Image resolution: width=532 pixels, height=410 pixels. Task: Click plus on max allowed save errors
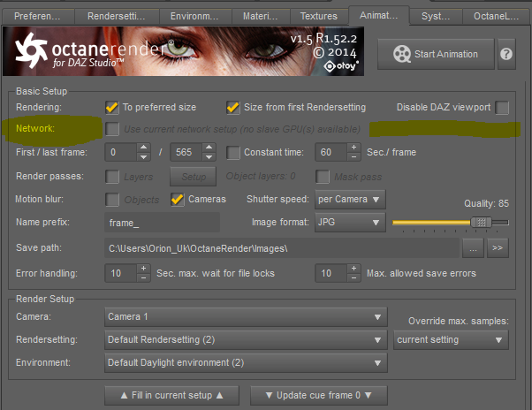(353, 269)
